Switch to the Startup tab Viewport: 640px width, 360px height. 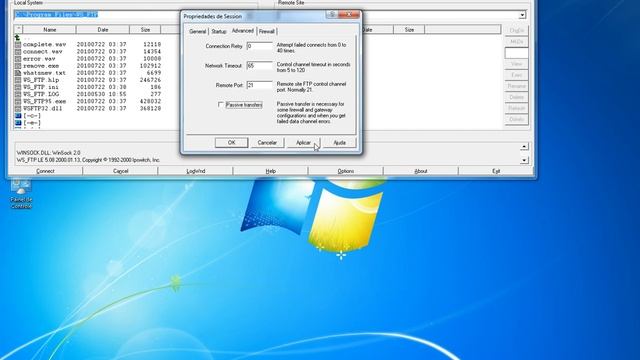tap(219, 31)
